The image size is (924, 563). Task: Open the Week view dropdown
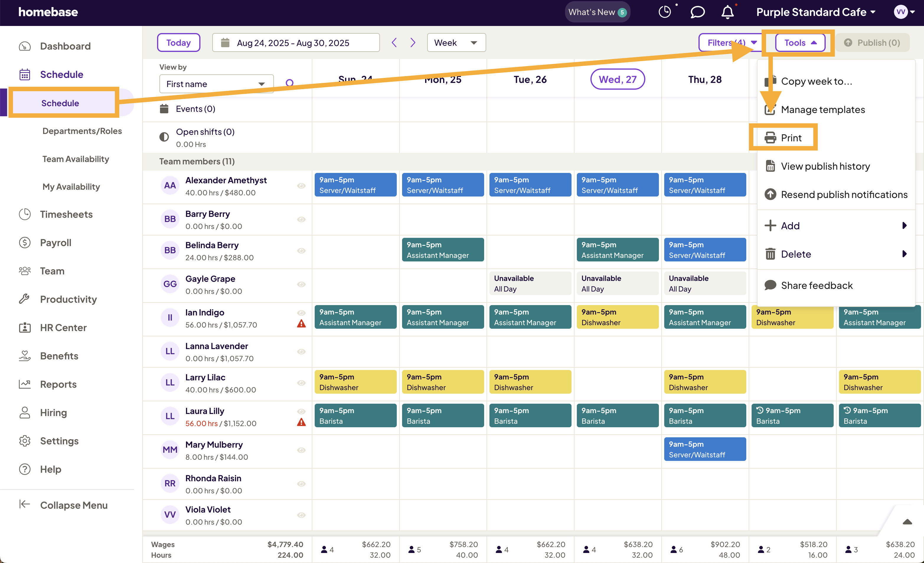[456, 42]
